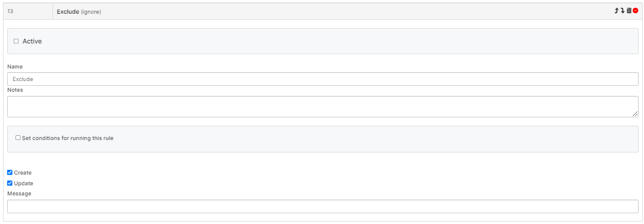Collapse the rule using the red minus icon
Viewport: 644px width, 224px height.
coord(636,11)
